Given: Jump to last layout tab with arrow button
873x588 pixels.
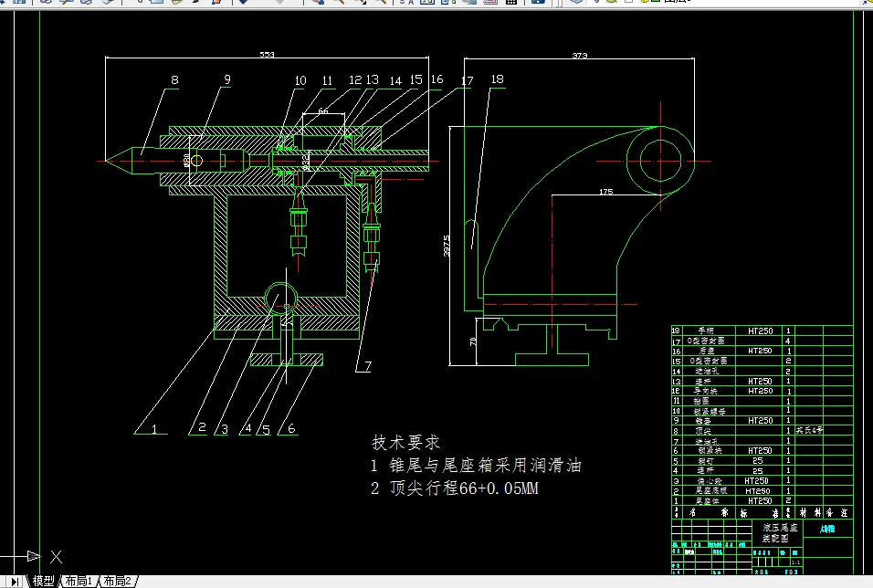Looking at the screenshot, I should point(15,582).
